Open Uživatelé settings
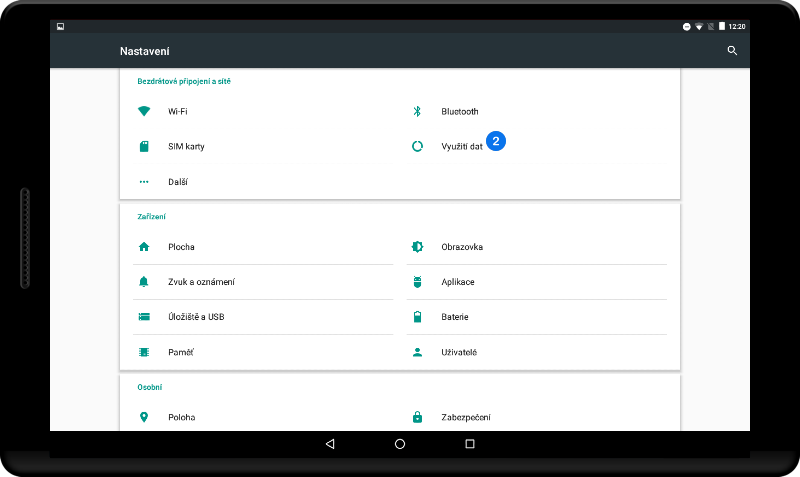 click(x=537, y=352)
